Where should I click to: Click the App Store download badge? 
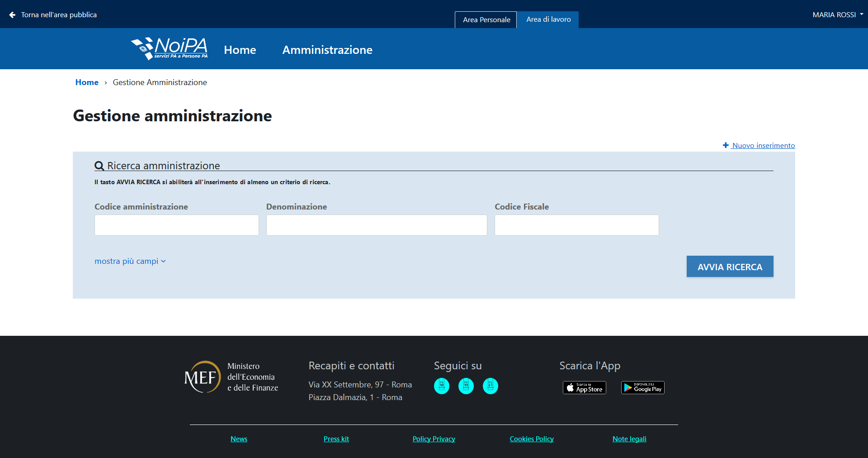585,388
